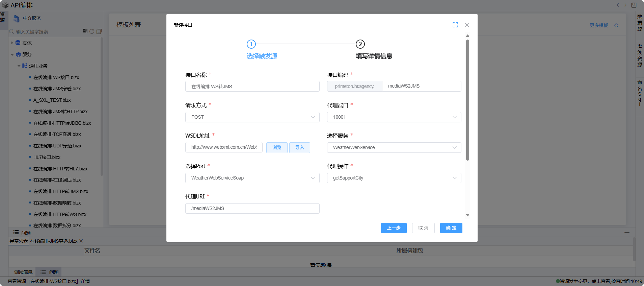Viewport: 644px width, 286px height.
Task: Click the refresh icon beside 更多模板
Action: coord(616,25)
